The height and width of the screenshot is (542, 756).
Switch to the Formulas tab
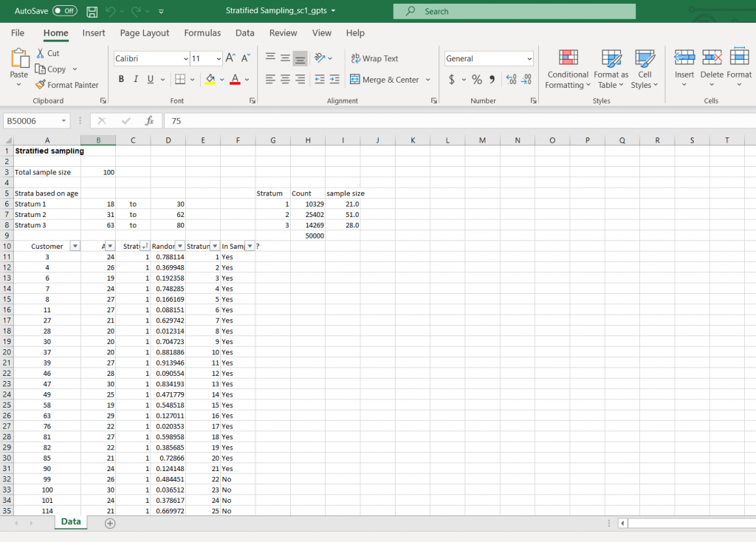pos(202,32)
